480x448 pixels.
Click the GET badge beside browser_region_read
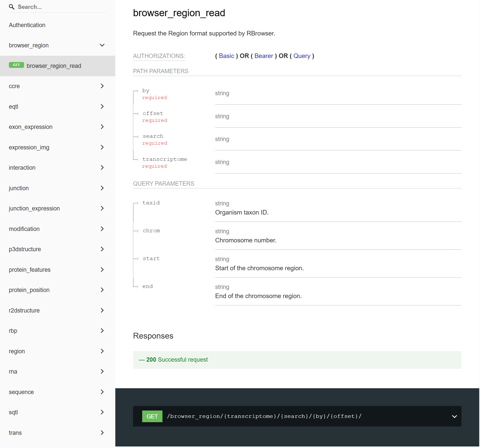pos(16,65)
